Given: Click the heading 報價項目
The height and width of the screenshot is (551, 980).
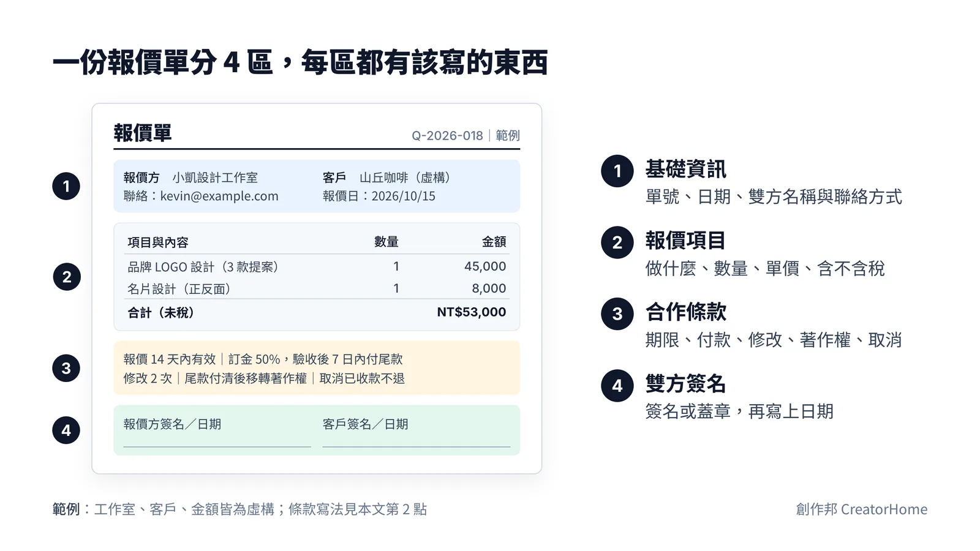Looking at the screenshot, I should (685, 241).
